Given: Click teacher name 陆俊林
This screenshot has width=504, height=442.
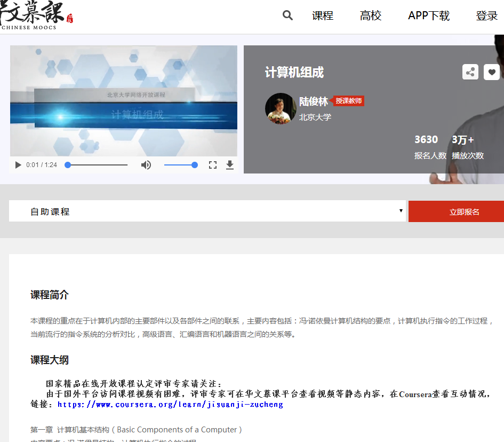Looking at the screenshot, I should click(314, 101).
